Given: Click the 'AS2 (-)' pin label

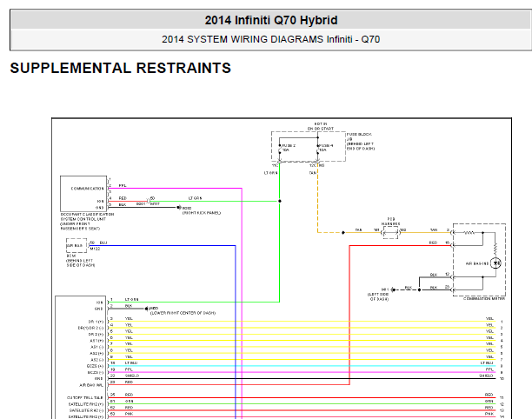Looking at the screenshot, I should point(96,360).
